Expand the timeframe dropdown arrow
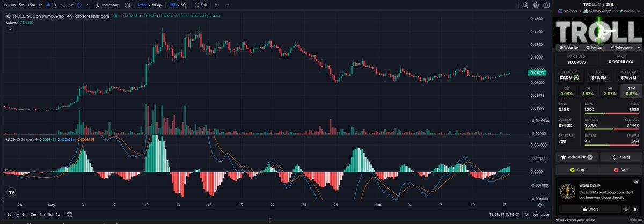 click(x=60, y=5)
